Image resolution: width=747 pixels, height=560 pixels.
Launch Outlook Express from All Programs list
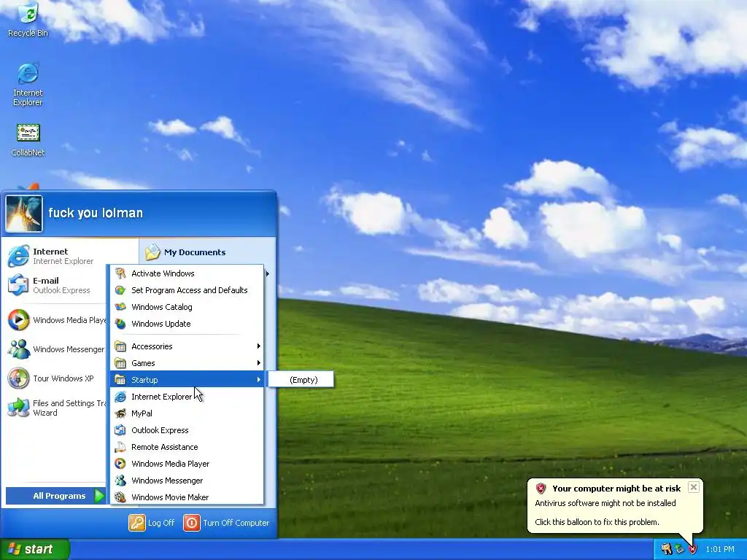187,430
